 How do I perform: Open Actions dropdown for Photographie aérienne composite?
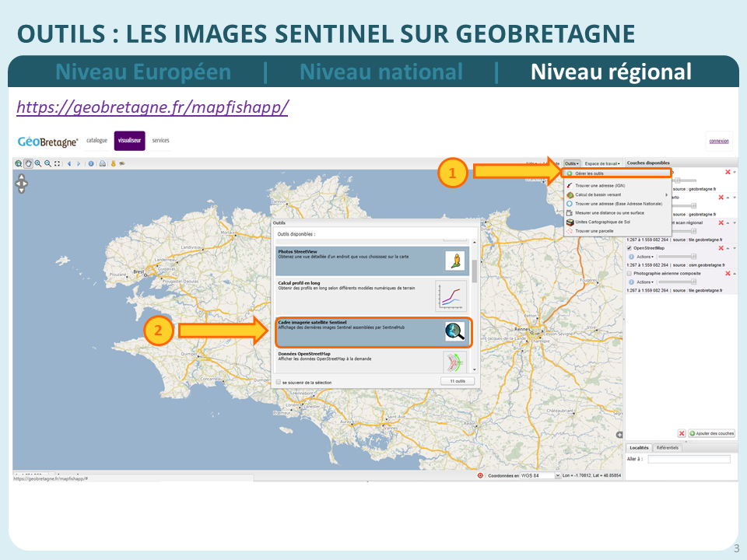tap(645, 282)
